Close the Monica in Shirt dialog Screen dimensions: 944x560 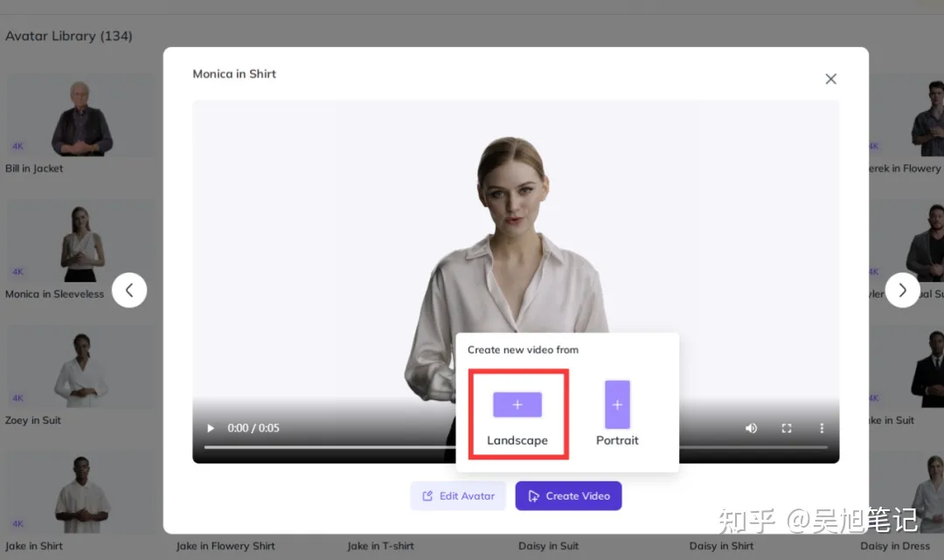point(831,79)
